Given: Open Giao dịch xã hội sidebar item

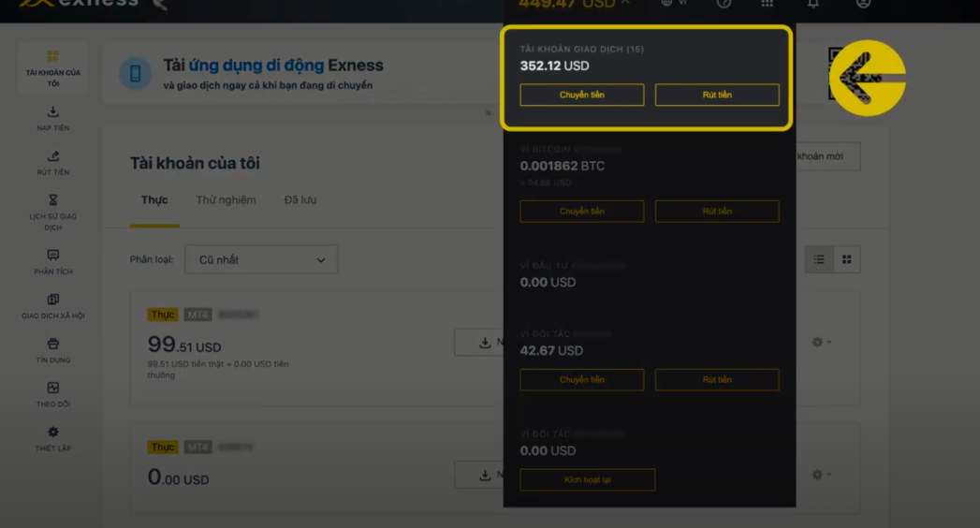Looking at the screenshot, I should click(x=53, y=306).
